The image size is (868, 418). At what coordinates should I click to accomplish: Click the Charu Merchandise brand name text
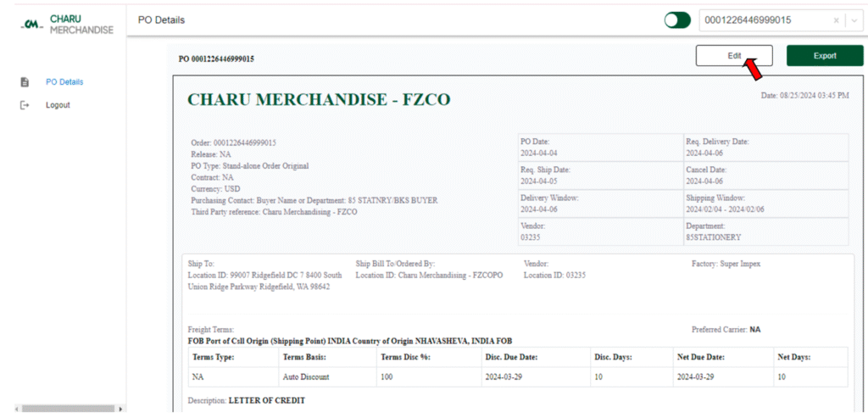click(81, 25)
